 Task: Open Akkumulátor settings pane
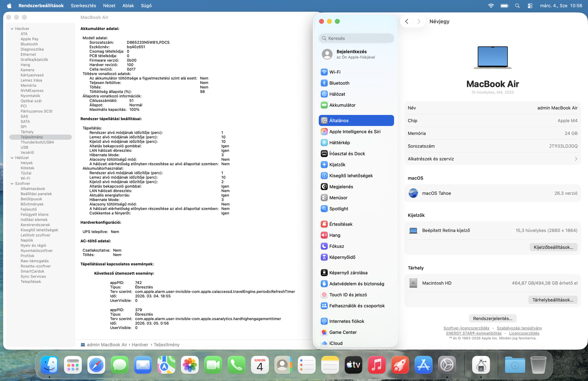point(356,105)
